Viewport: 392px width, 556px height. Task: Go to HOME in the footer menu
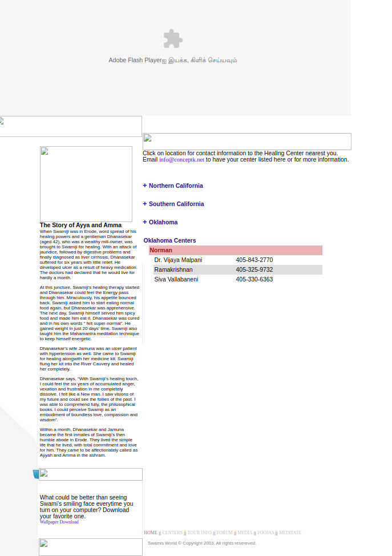click(x=150, y=533)
